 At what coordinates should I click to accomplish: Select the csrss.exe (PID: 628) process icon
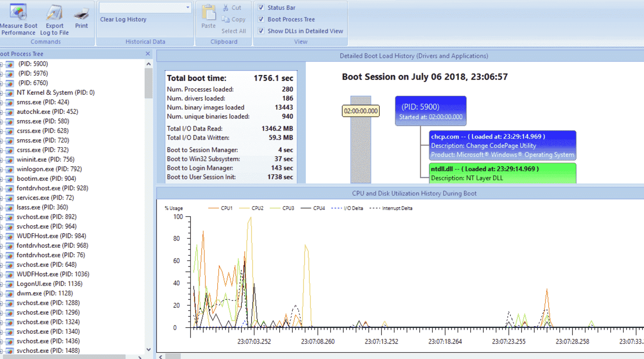point(10,131)
